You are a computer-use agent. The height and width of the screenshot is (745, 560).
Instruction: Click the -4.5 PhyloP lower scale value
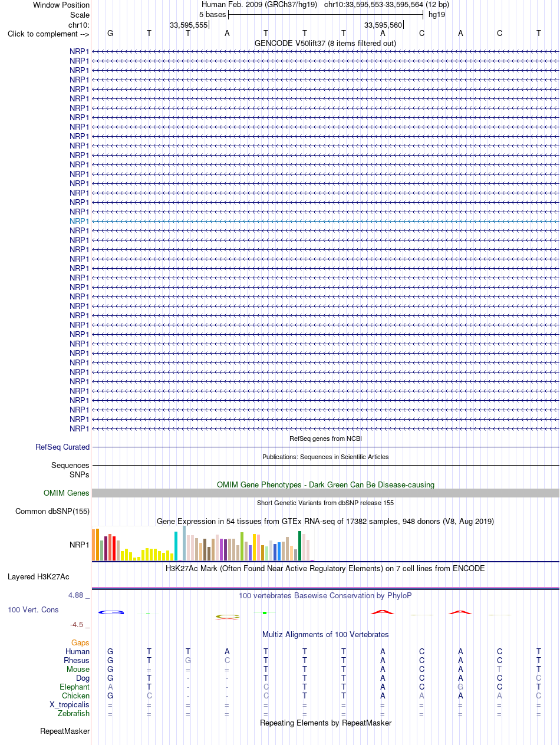coord(77,625)
